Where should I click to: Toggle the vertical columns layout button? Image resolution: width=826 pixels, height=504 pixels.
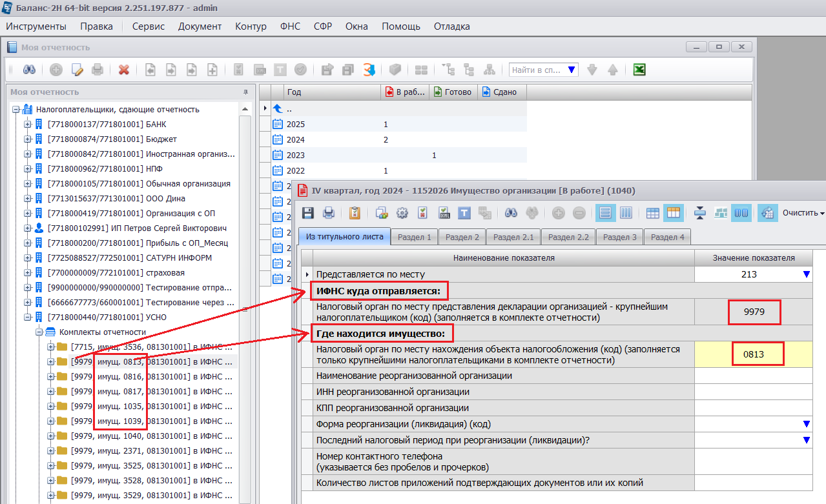626,212
